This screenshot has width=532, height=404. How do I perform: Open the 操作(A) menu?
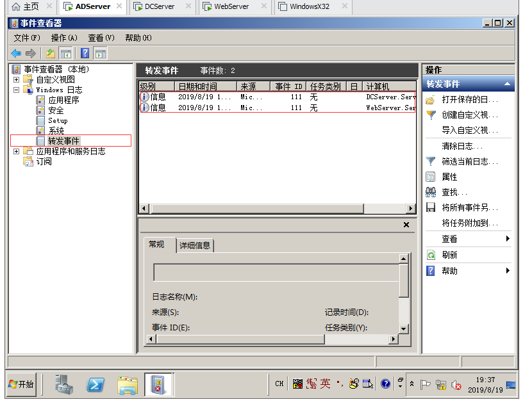click(x=64, y=38)
